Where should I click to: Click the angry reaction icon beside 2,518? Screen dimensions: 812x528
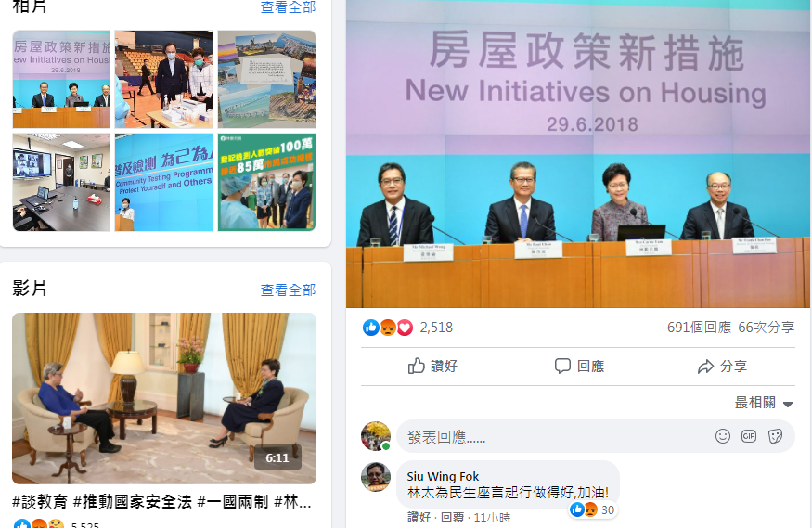pyautogui.click(x=388, y=328)
